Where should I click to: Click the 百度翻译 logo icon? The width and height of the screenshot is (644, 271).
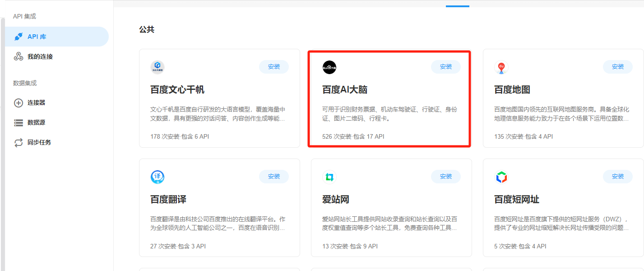pyautogui.click(x=158, y=177)
